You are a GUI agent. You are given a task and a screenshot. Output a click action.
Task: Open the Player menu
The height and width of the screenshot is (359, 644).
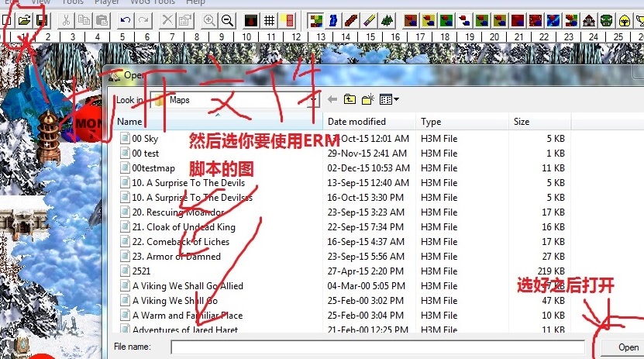[x=106, y=2]
